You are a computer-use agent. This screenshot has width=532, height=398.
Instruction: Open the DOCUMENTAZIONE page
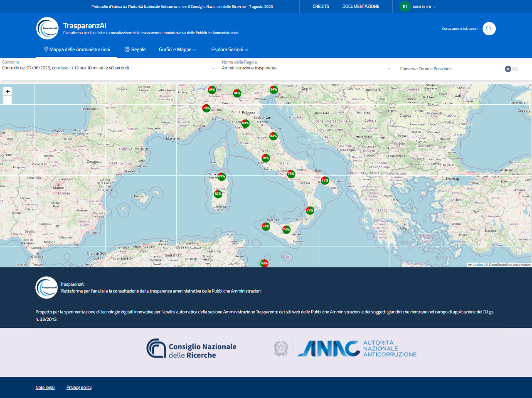coord(361,7)
